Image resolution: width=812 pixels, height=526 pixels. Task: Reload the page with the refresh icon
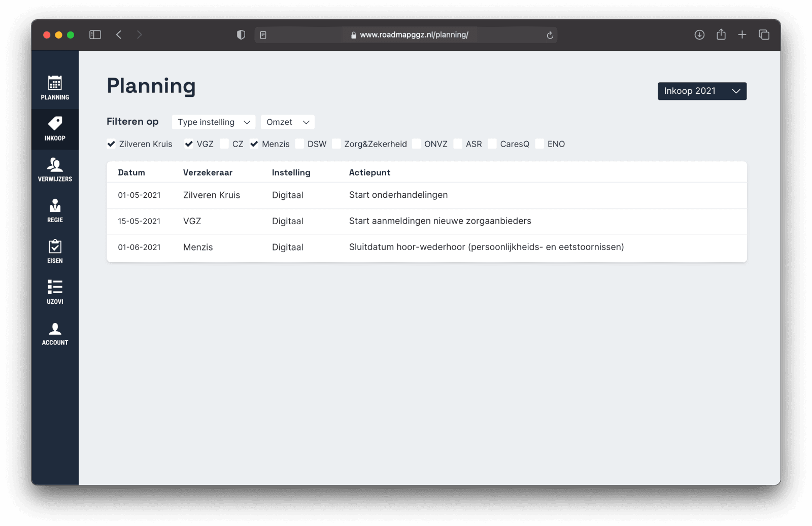click(550, 35)
